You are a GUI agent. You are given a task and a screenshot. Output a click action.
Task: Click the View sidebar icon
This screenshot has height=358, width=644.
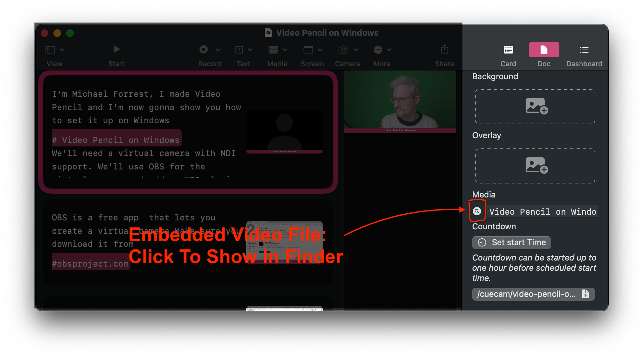[x=50, y=50]
